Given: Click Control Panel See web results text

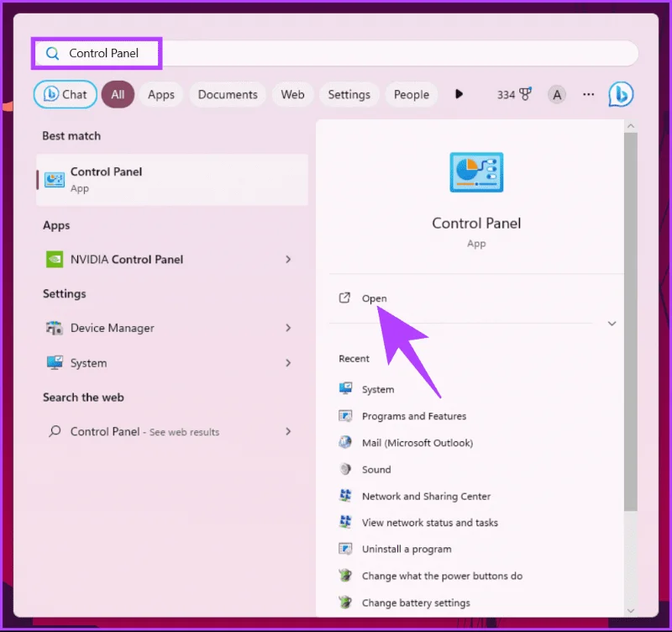Looking at the screenshot, I should [x=144, y=431].
